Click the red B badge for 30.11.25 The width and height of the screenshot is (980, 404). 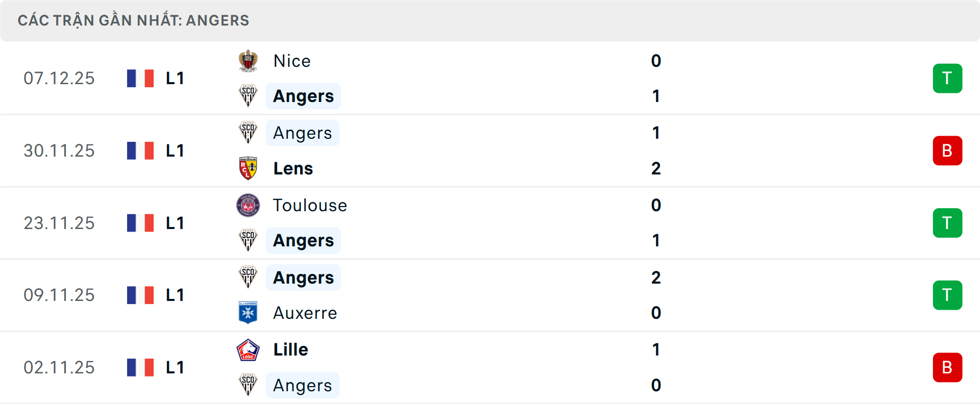pos(947,151)
